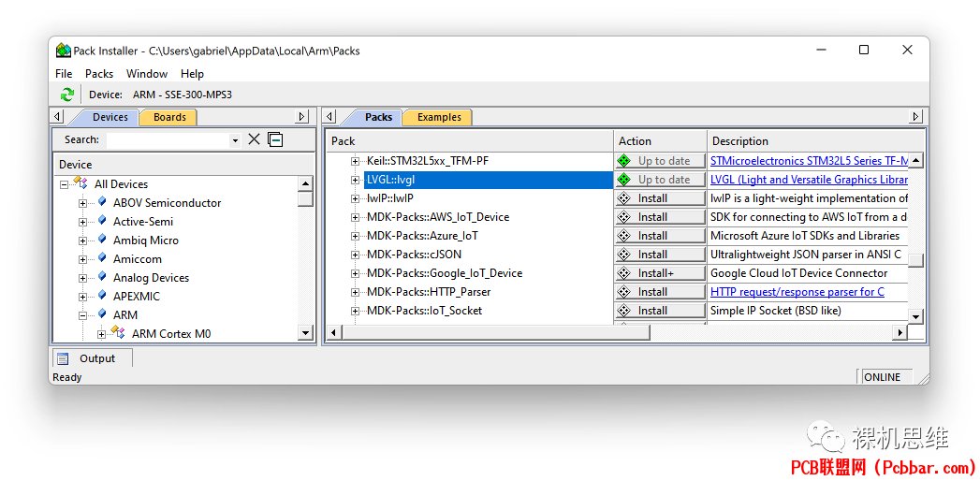Click the ARM vendor icon

[x=103, y=314]
